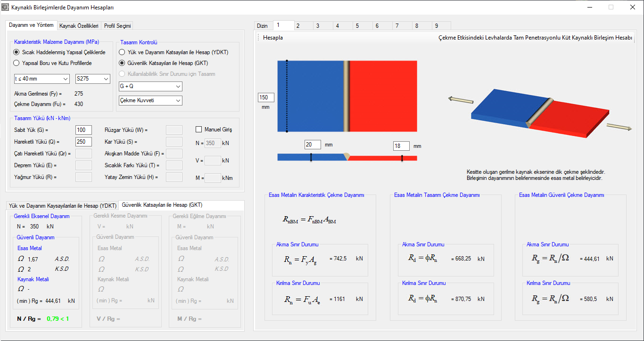Screen dimensions: 644x341
Task: Click the Sıcaklık Farkı Yükü (T) field
Action: (174, 165)
